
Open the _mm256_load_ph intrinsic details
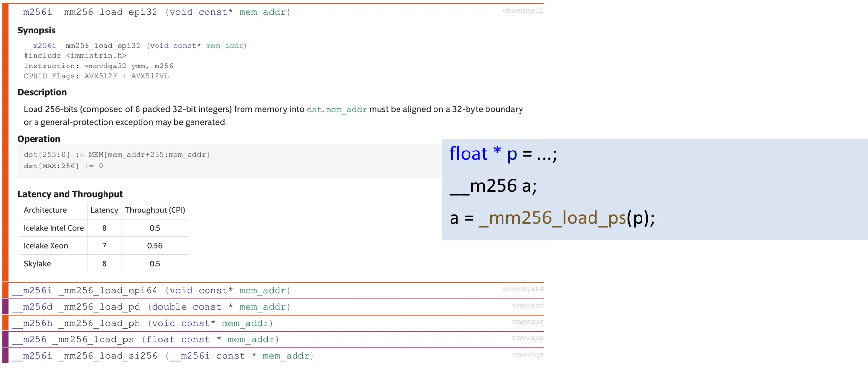pyautogui.click(x=142, y=323)
